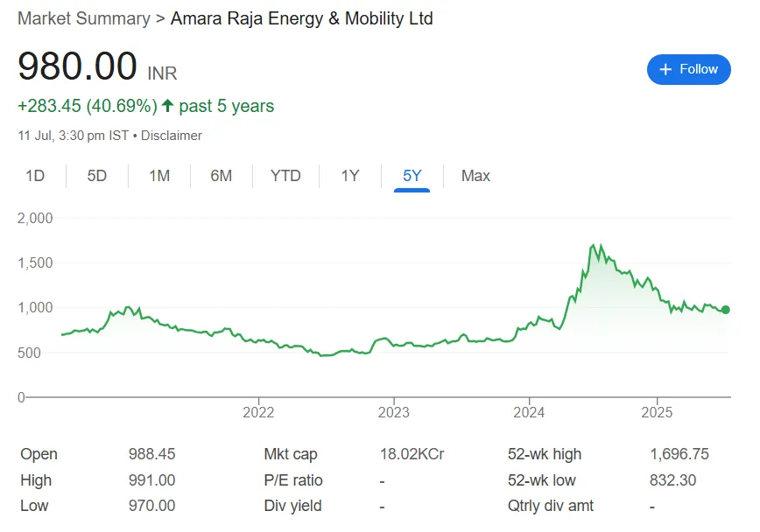This screenshot has height=532, width=760.
Task: Select the 5D time range tab
Action: pos(97,176)
